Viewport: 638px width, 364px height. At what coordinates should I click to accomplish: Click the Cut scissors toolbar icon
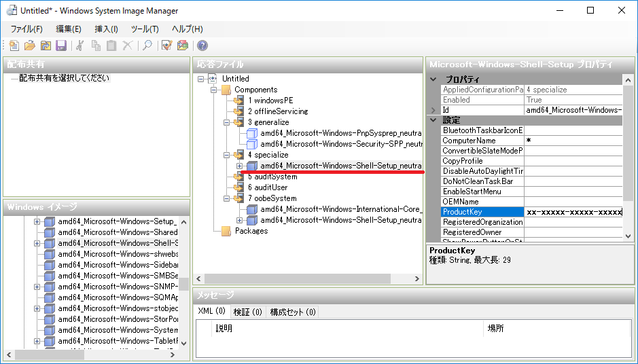click(80, 45)
